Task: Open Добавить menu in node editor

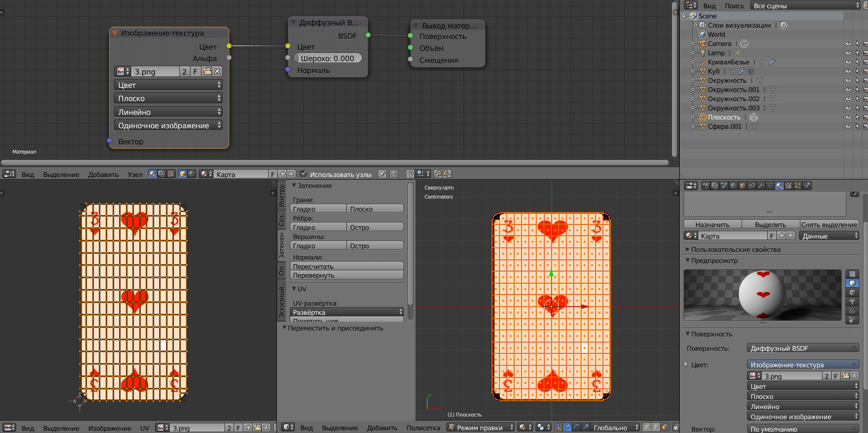Action: coord(103,174)
